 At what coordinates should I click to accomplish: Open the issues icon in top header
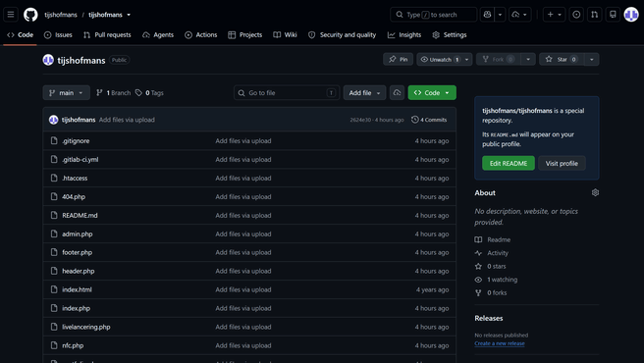[x=576, y=15]
